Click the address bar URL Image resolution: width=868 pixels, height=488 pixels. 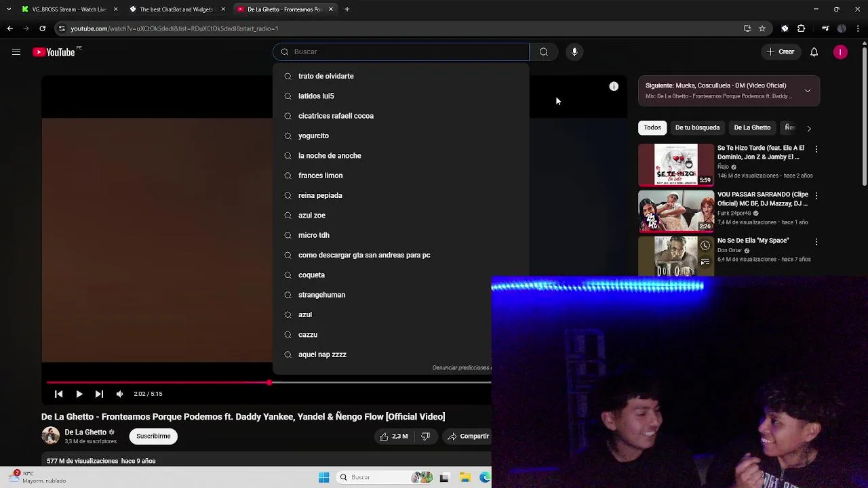click(174, 28)
